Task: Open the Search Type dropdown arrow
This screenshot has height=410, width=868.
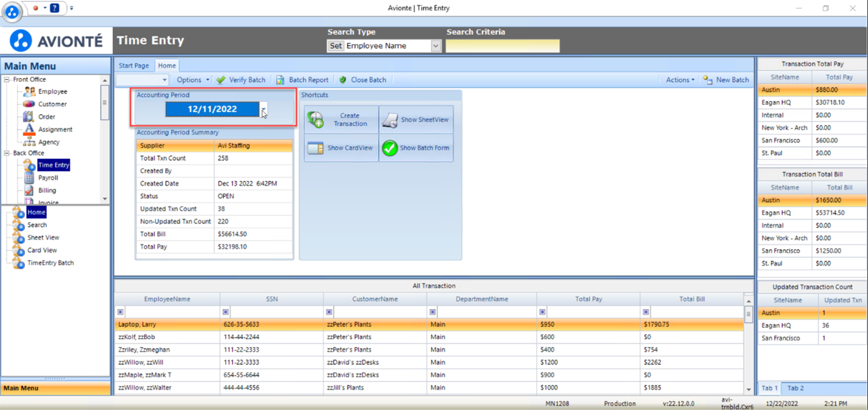Action: [436, 46]
